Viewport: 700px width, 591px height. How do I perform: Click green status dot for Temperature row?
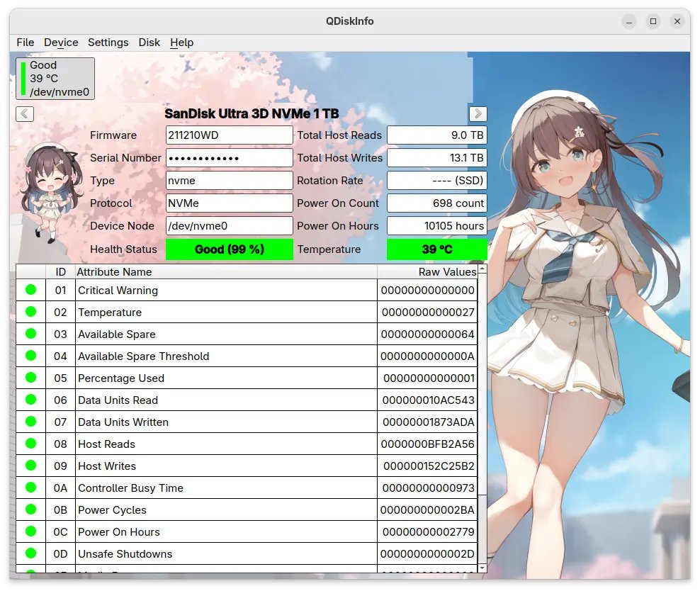pyautogui.click(x=30, y=312)
